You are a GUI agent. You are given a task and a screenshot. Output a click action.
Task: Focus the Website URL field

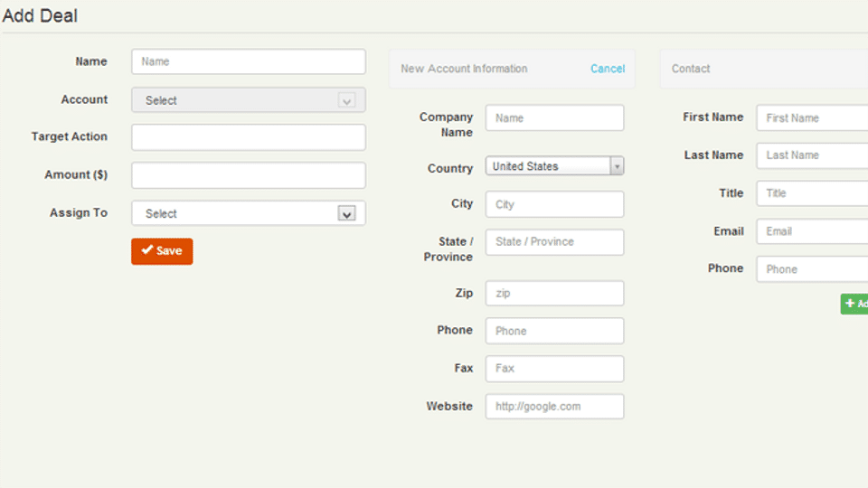click(x=554, y=407)
